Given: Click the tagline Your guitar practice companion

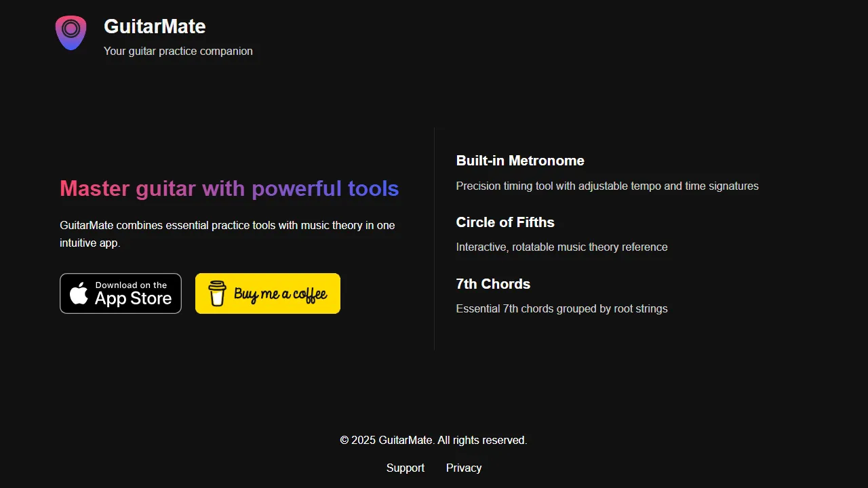Looking at the screenshot, I should tap(178, 51).
